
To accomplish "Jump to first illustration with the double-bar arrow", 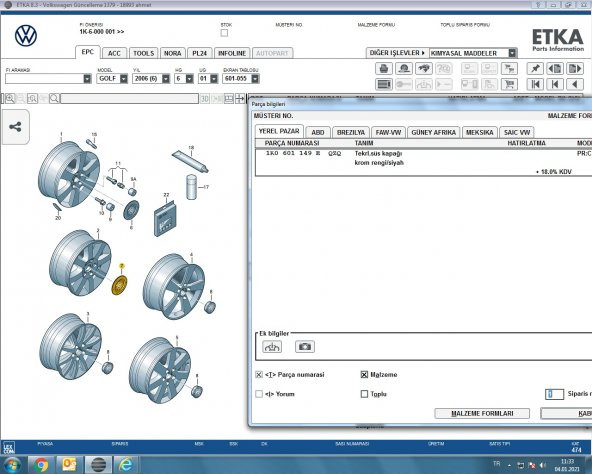I will coord(535,84).
